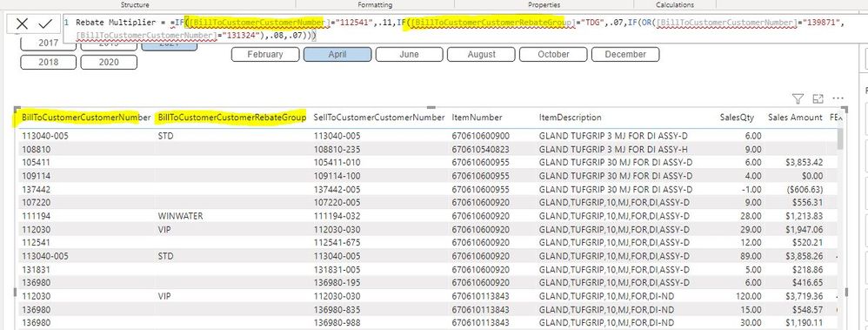This screenshot has height=330, width=868.
Task: Select the December month slicer
Action: click(x=625, y=54)
